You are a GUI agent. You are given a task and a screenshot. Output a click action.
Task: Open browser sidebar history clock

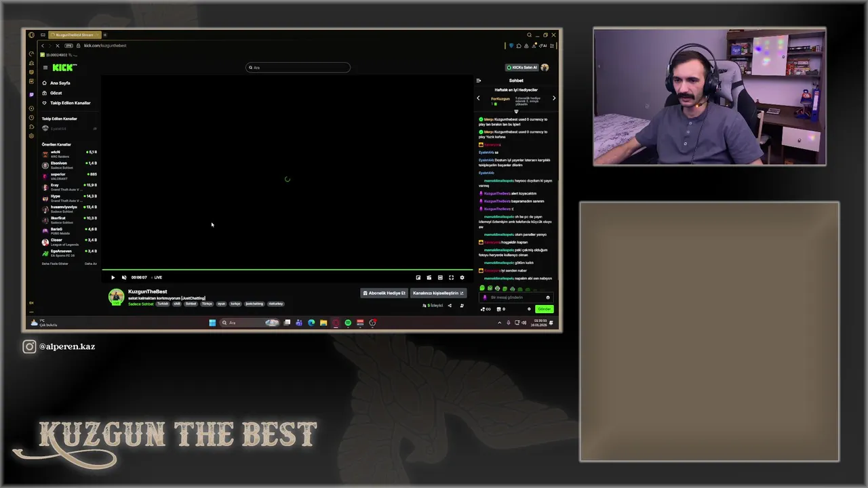[31, 117]
